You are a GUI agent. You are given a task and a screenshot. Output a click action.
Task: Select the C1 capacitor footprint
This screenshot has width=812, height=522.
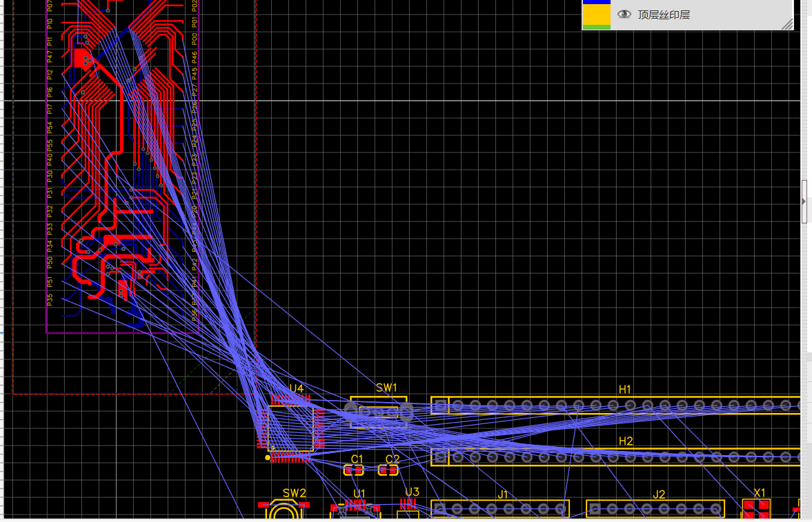coord(354,470)
